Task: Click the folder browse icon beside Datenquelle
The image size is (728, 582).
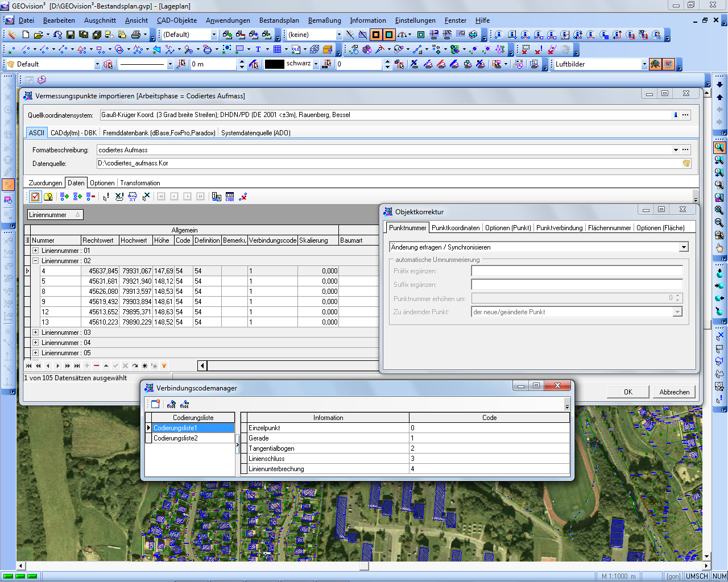Action: point(686,163)
